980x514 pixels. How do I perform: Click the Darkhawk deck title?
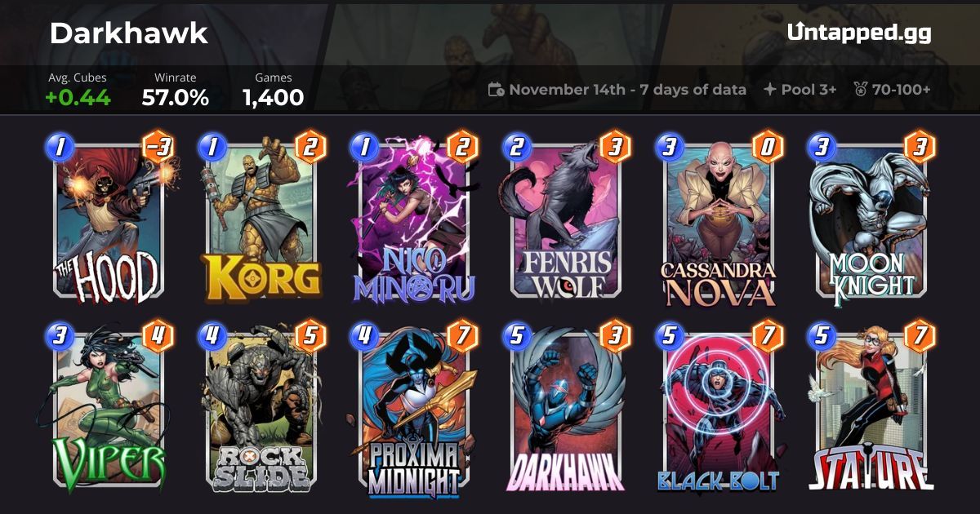(x=128, y=33)
